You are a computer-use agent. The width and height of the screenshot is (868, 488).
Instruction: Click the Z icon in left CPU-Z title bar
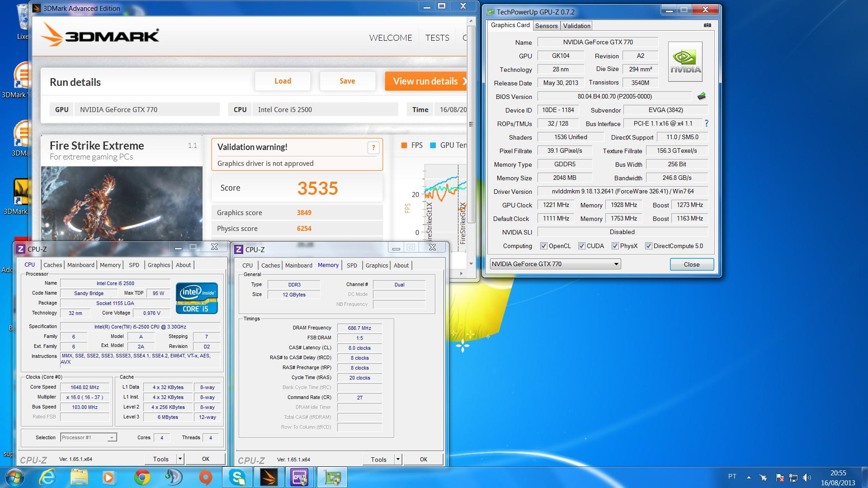tap(20, 249)
